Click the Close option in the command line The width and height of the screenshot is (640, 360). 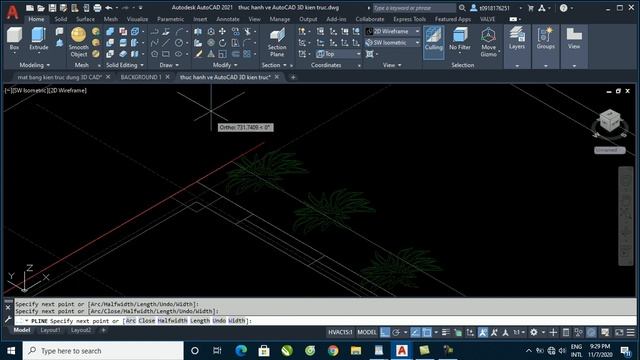click(147, 321)
